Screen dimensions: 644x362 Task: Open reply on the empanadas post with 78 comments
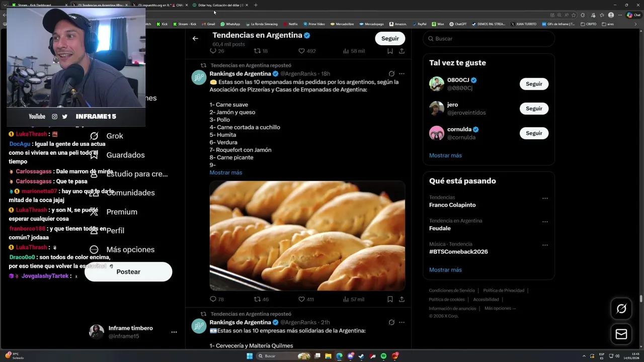pos(217,299)
